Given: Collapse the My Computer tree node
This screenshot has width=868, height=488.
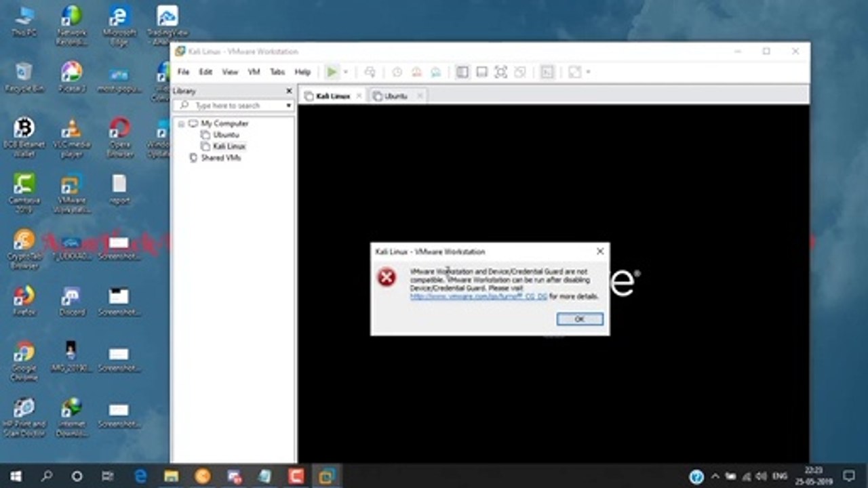Looking at the screenshot, I should [181, 124].
